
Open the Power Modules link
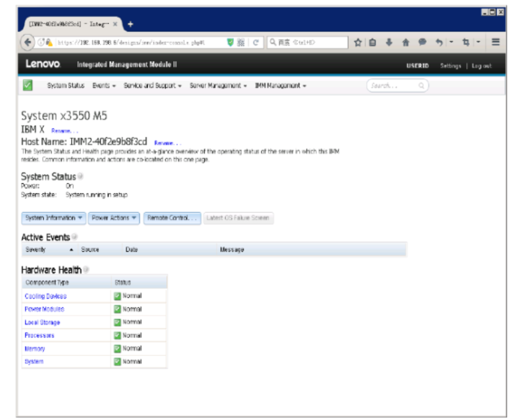44,309
